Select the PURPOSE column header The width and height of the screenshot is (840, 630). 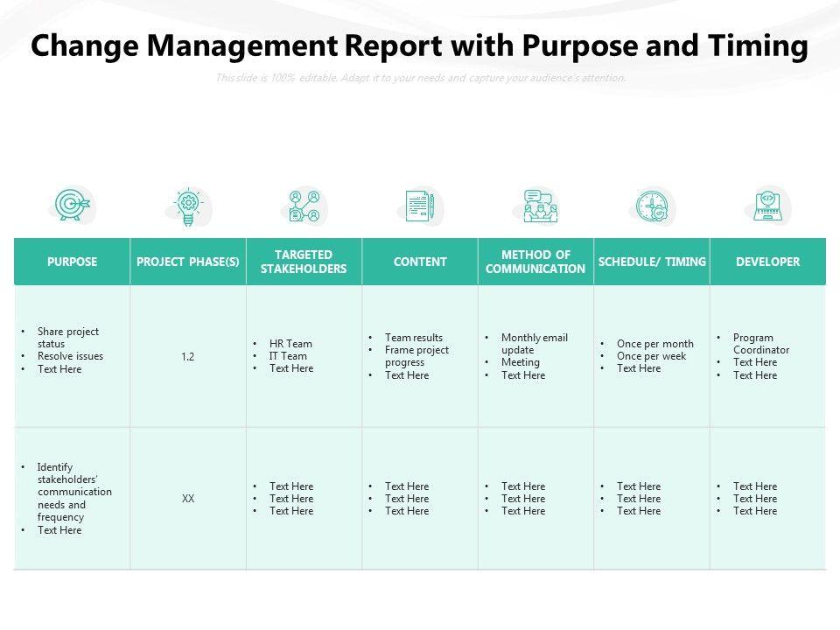(73, 262)
